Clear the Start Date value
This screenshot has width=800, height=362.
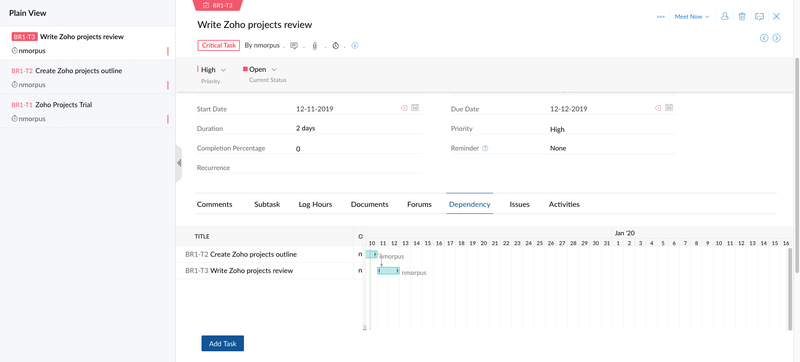[x=404, y=108]
